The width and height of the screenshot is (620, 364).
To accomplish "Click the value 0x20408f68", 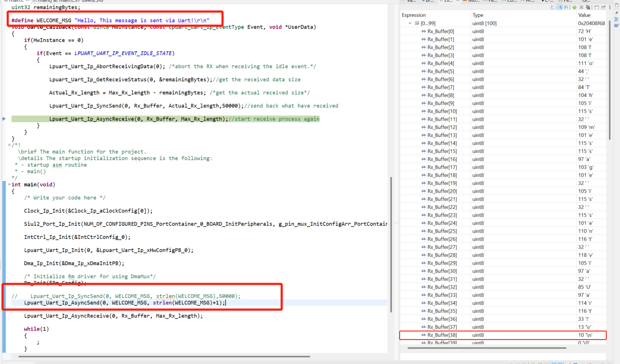I will tap(591, 23).
